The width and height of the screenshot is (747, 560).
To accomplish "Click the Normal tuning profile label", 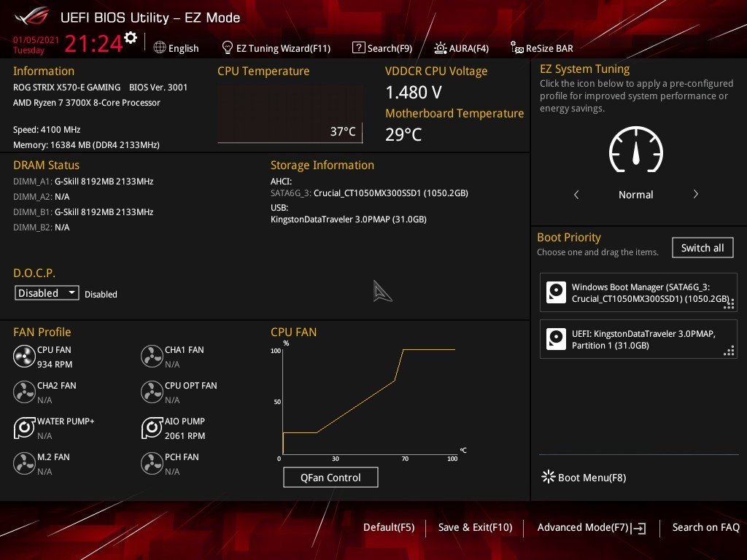I will 635,194.
